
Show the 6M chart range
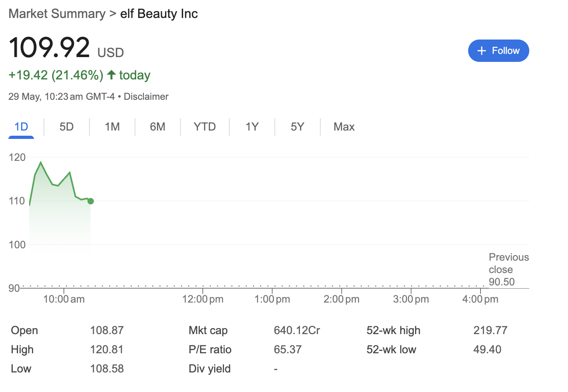pos(158,127)
